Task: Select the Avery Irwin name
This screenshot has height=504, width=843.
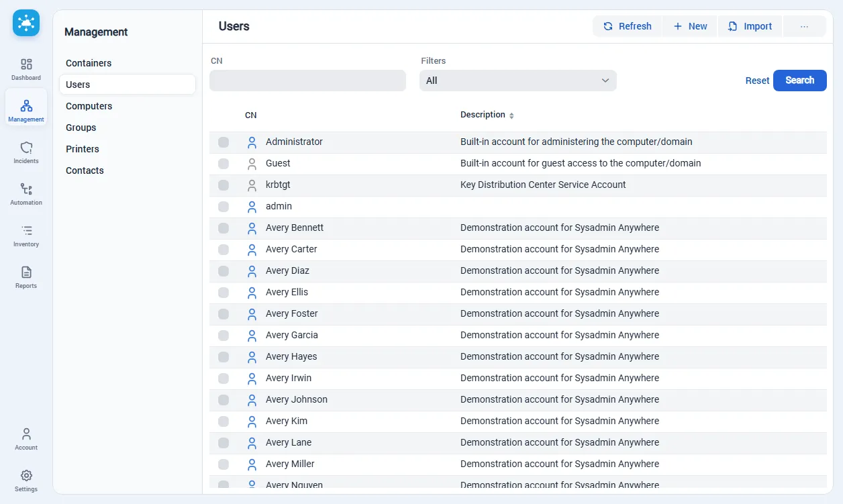Action: point(289,378)
